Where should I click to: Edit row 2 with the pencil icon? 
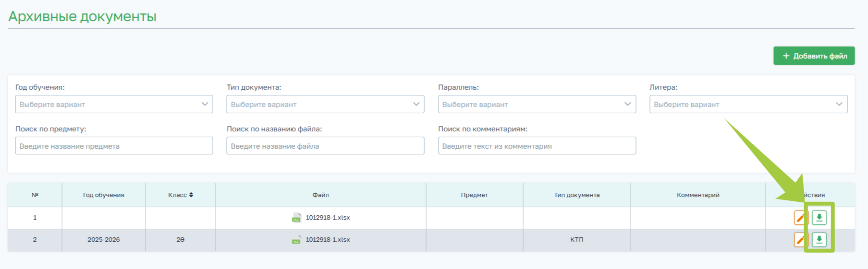pyautogui.click(x=800, y=240)
